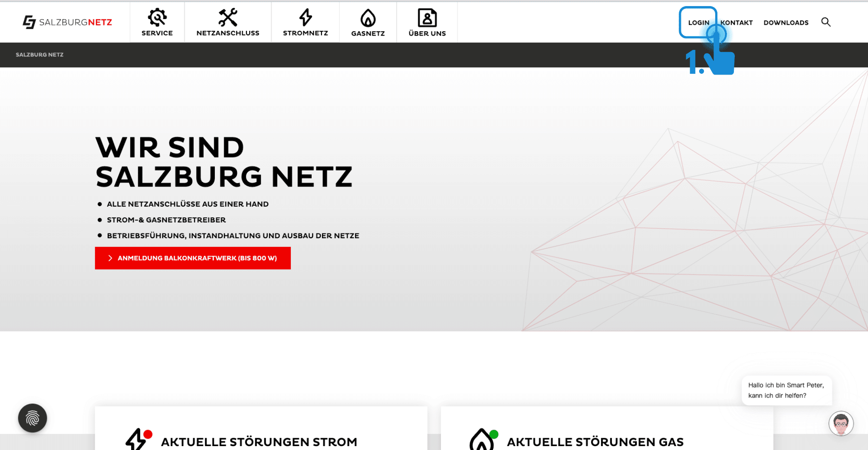Click the Netzanschluss tools icon

[x=228, y=17]
